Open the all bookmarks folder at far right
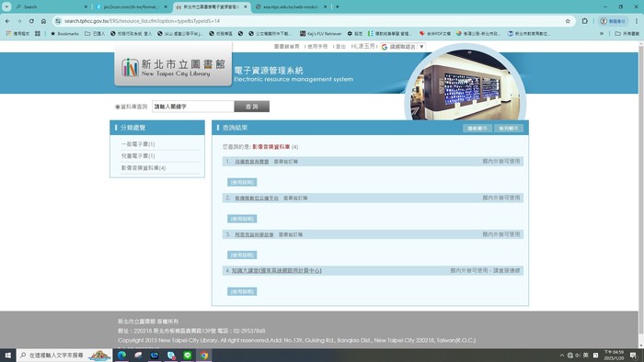Screen dimensions: 644x362 (x=627, y=34)
